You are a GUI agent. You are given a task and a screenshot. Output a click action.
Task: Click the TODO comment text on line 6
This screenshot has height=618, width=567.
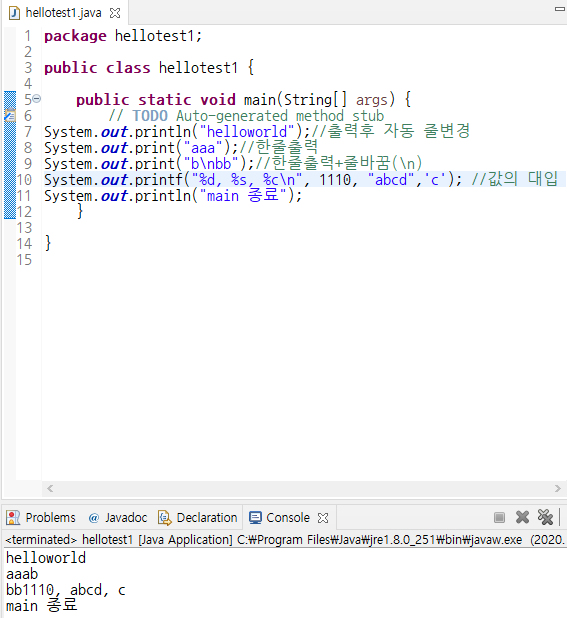(x=246, y=116)
